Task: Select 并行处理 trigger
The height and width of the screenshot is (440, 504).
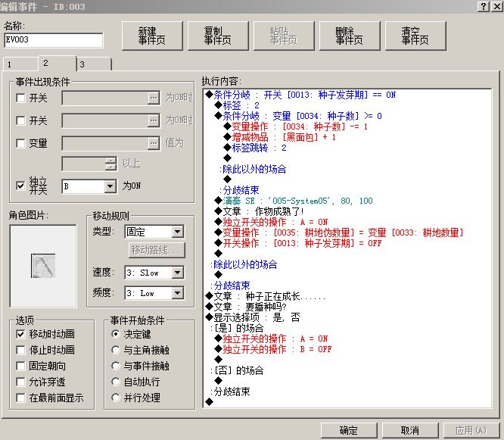Action: click(x=115, y=398)
